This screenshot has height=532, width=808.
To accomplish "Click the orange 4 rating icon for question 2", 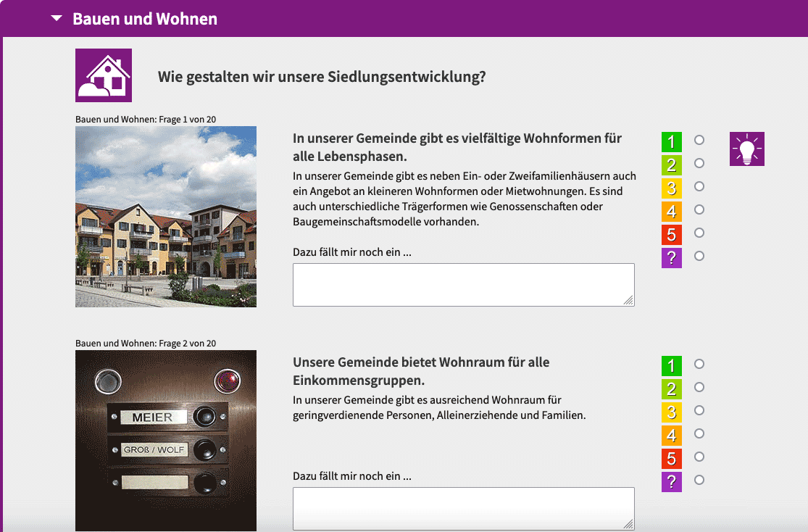I will (671, 435).
